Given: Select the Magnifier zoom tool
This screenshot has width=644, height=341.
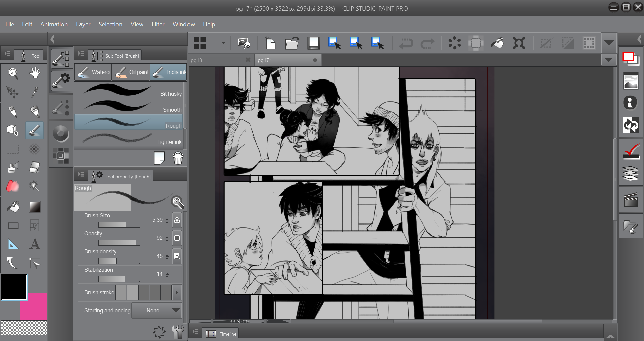Looking at the screenshot, I should tap(13, 73).
